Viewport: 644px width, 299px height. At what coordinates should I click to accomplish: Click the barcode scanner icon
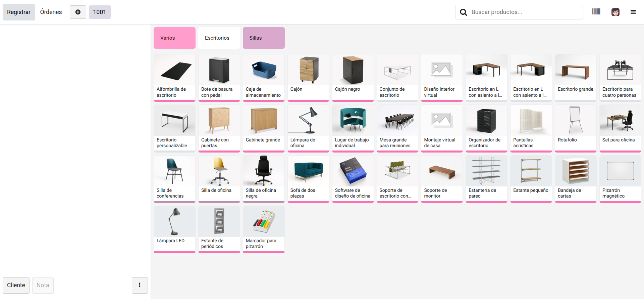596,12
